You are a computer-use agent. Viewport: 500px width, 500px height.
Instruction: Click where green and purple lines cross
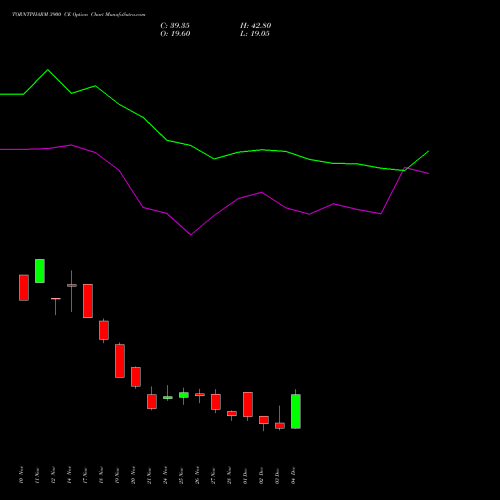405,169
